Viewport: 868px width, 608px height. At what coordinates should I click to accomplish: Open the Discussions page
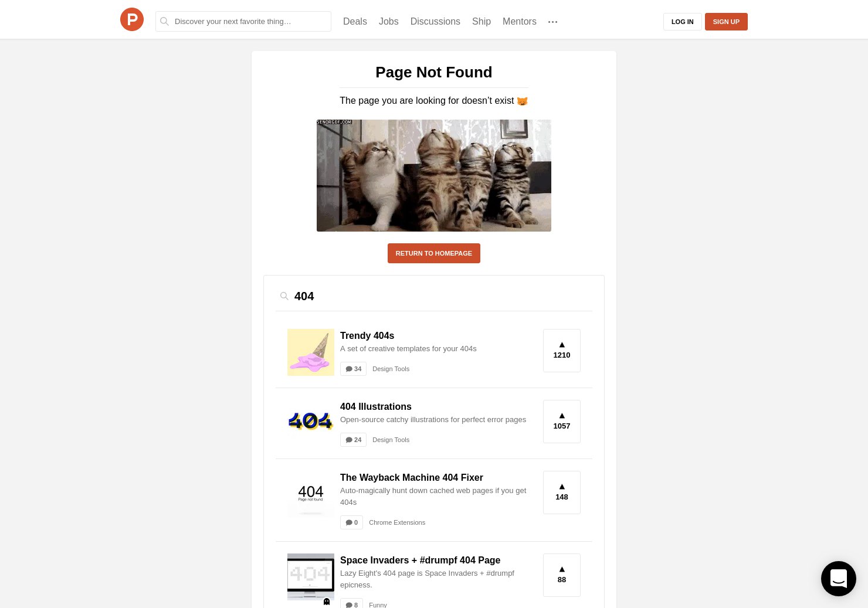pos(435,21)
